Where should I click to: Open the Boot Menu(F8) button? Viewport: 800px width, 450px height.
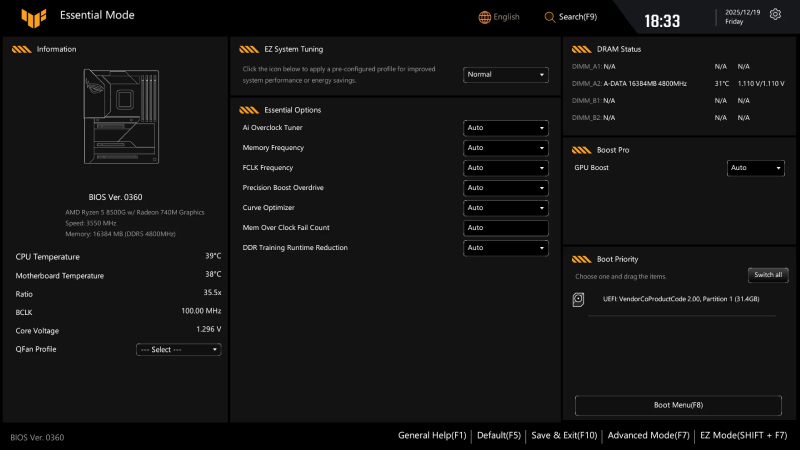(678, 405)
